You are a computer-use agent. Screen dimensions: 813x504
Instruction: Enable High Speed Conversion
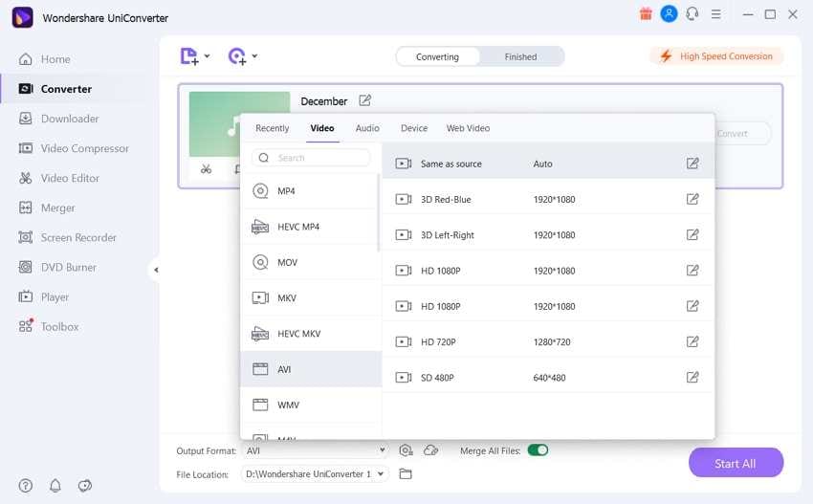716,56
